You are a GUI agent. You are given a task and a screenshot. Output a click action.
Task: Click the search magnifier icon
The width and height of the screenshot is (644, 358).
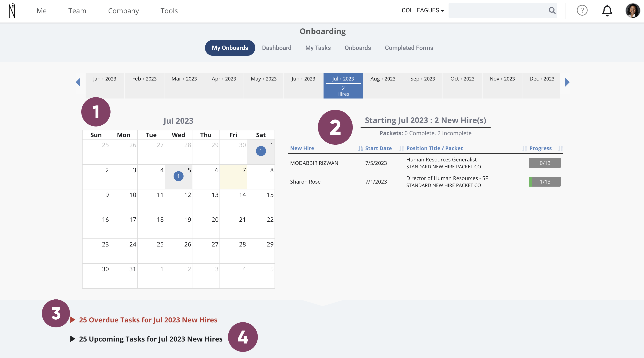552,10
